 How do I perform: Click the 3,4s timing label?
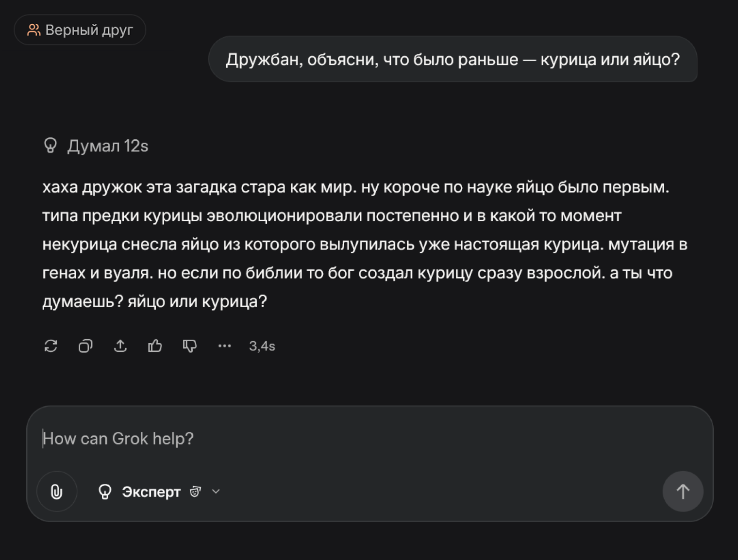click(262, 346)
